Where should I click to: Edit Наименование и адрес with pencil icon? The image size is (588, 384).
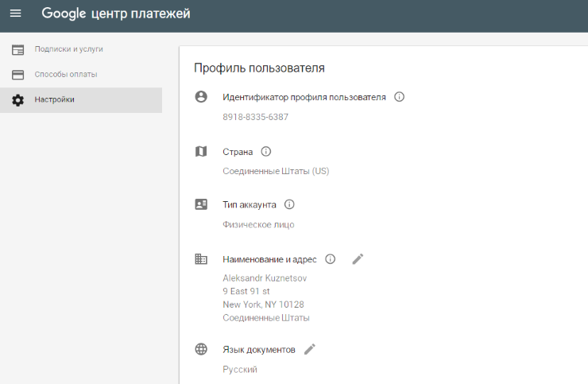tap(358, 259)
